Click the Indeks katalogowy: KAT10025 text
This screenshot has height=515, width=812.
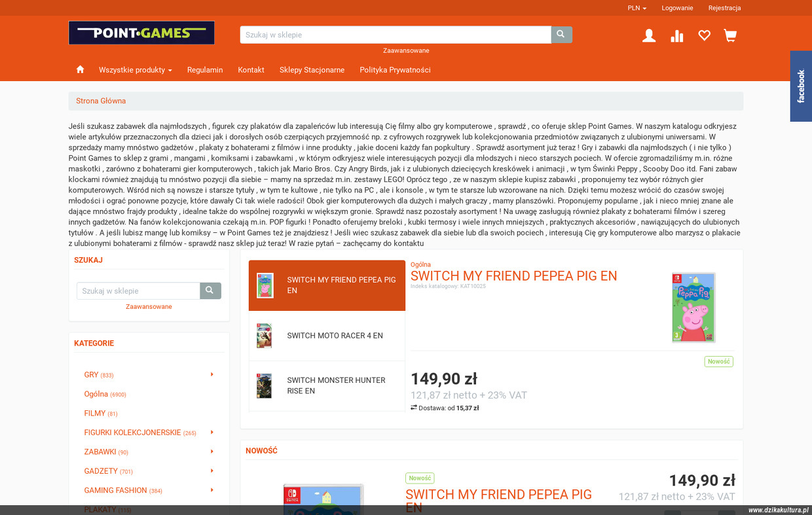click(448, 286)
